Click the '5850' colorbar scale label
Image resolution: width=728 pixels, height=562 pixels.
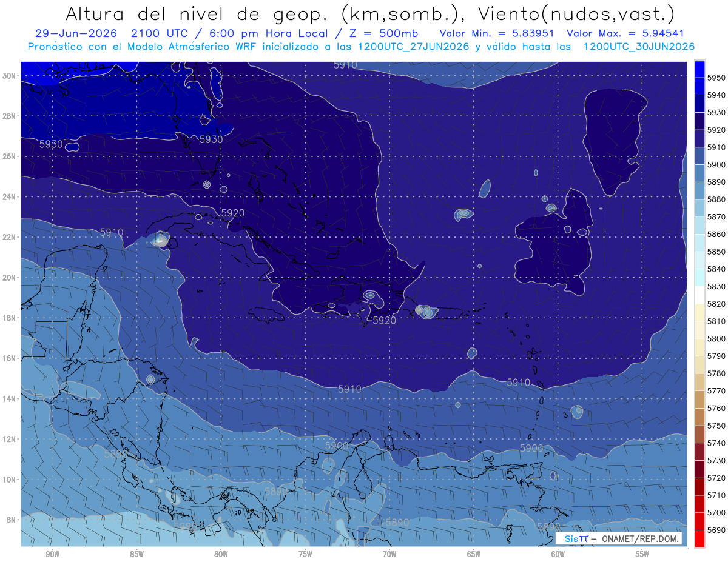[x=716, y=252]
